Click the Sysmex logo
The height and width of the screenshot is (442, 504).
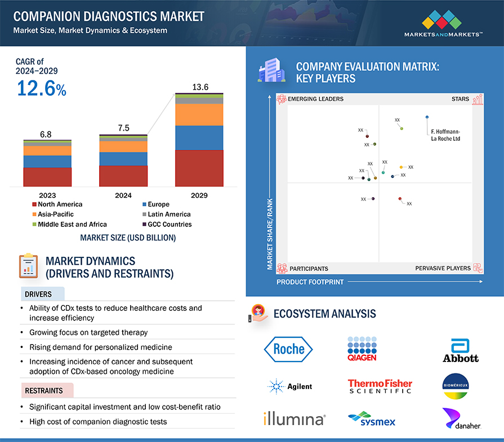(x=372, y=419)
